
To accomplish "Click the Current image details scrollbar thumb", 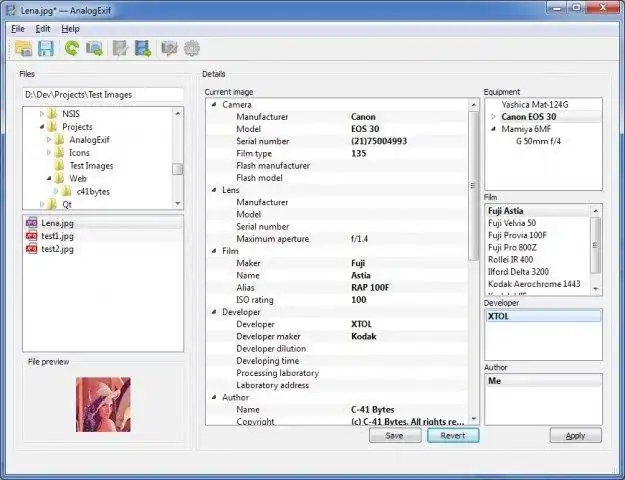I will point(473,185).
